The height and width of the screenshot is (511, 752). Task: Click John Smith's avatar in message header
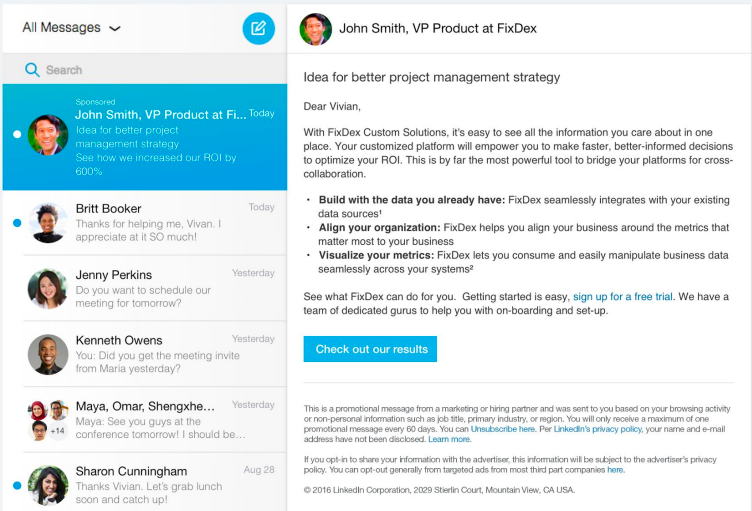click(316, 29)
